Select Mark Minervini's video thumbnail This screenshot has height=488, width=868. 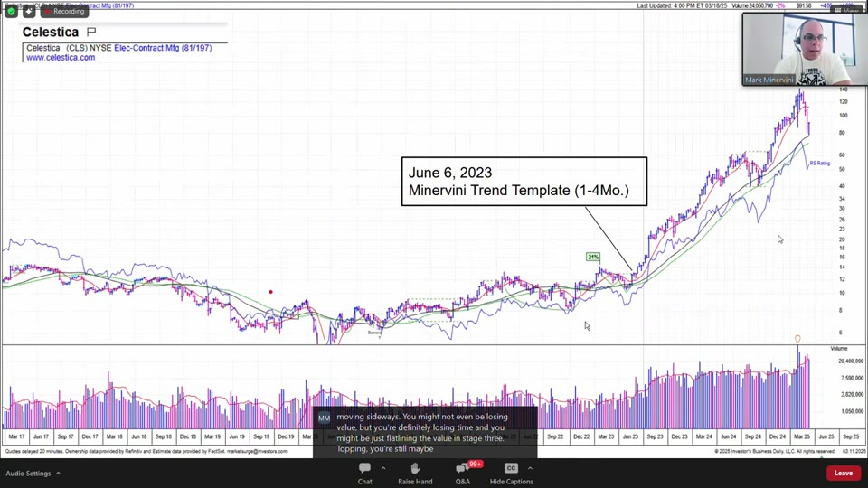805,49
